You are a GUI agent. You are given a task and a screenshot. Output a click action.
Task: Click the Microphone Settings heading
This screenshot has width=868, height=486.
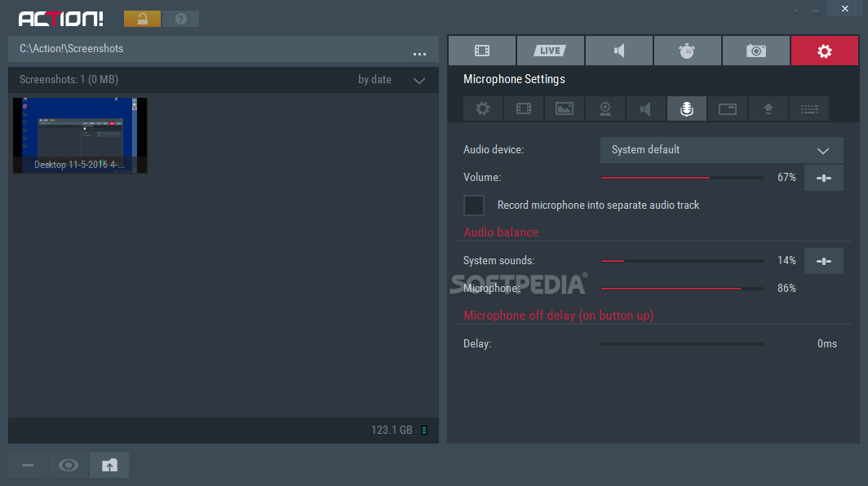tap(514, 79)
